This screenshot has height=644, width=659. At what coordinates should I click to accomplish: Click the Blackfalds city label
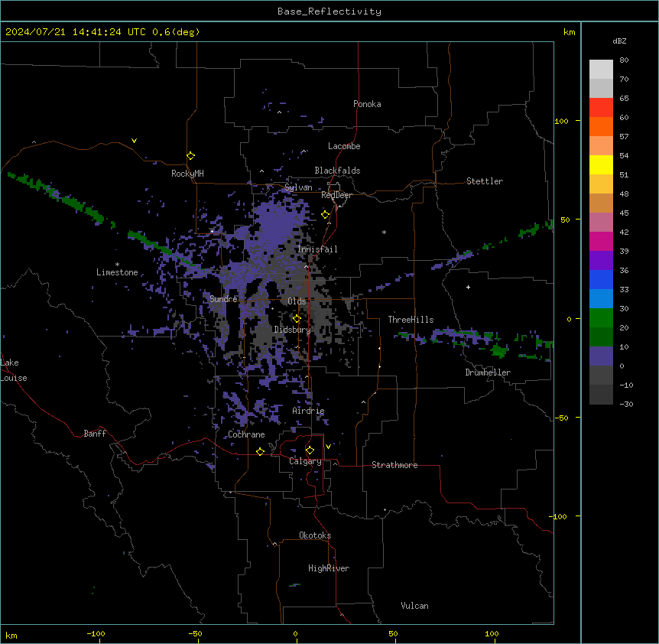pos(337,171)
